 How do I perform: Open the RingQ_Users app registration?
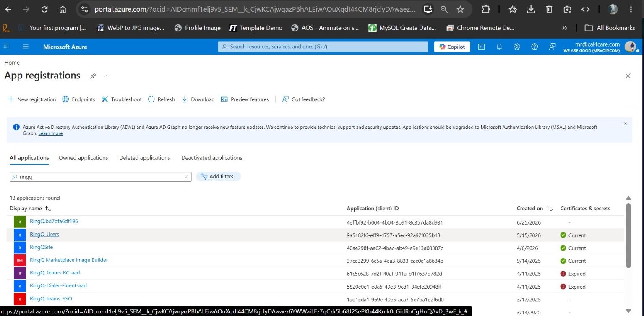(44, 235)
